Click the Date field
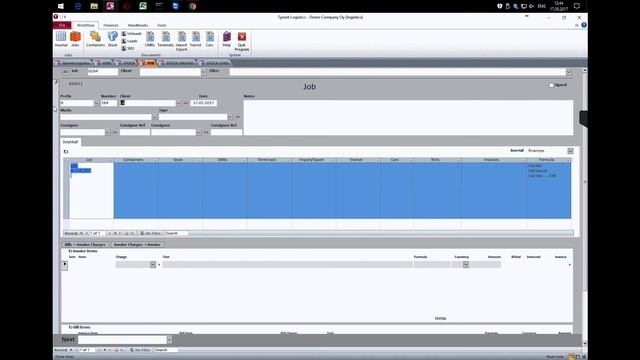This screenshot has height=360, width=640. pyautogui.click(x=204, y=103)
